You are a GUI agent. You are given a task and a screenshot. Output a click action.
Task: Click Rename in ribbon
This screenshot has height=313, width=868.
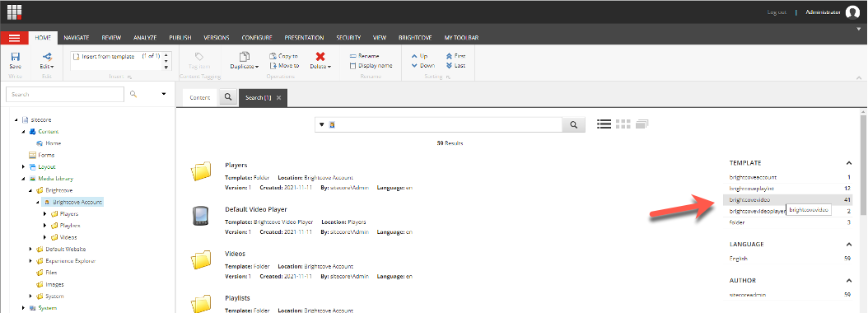coord(365,56)
